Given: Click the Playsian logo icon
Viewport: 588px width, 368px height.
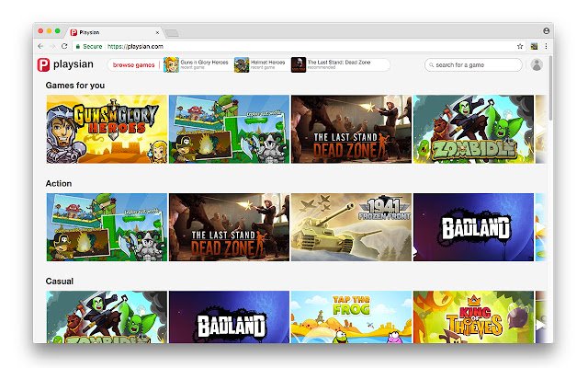Looking at the screenshot, I should pos(43,64).
